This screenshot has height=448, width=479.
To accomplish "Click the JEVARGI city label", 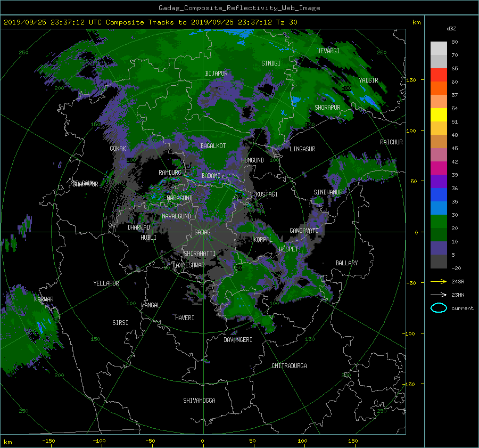I will [328, 51].
